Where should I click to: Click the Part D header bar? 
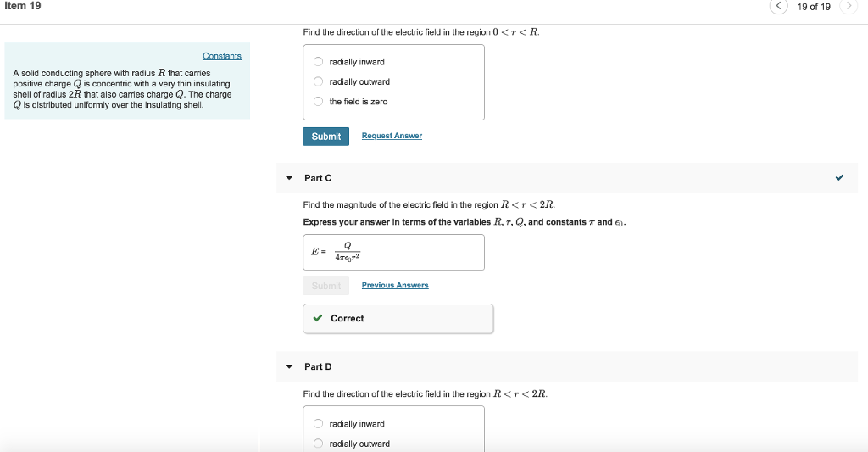pyautogui.click(x=567, y=366)
